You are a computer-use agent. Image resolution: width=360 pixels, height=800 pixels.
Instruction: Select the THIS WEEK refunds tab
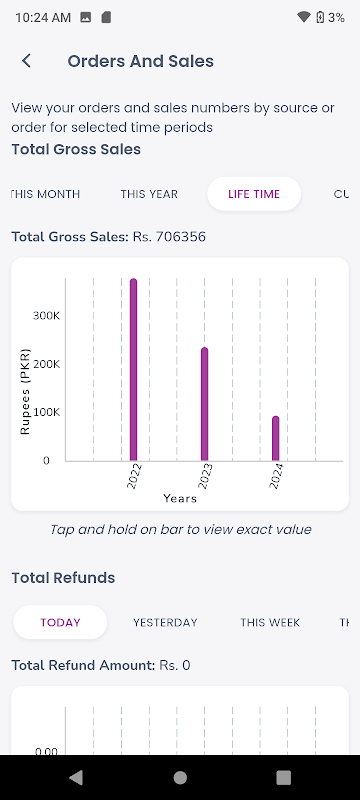pos(270,622)
